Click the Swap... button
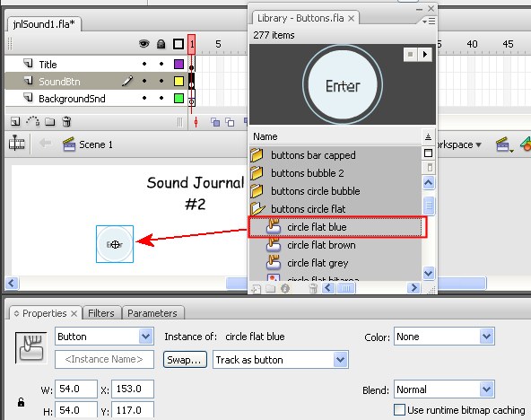Screen dimensions: 531x420 pos(185,359)
